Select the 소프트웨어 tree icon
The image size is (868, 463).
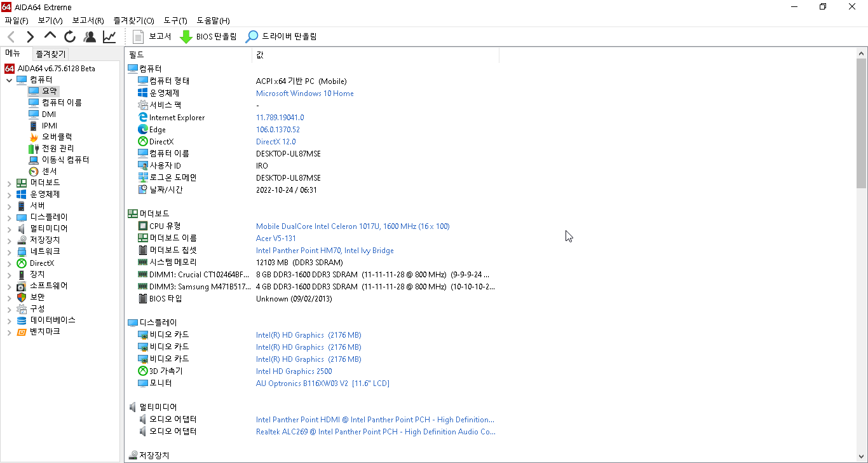click(22, 286)
